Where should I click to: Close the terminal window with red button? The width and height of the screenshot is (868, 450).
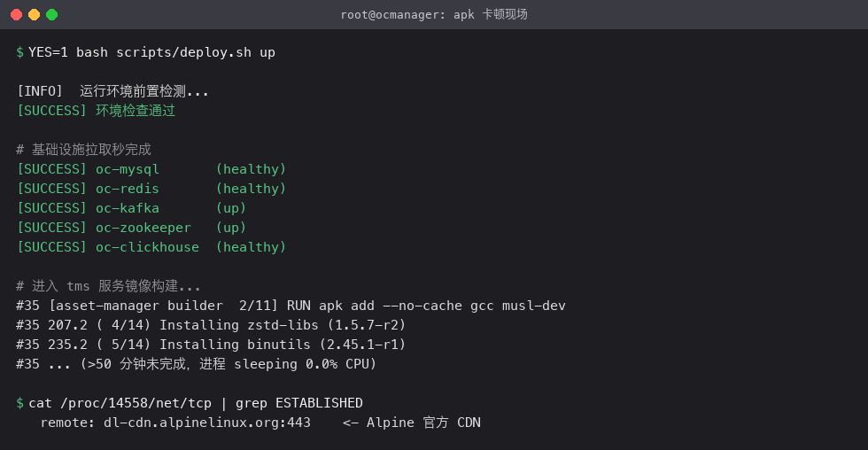(17, 15)
